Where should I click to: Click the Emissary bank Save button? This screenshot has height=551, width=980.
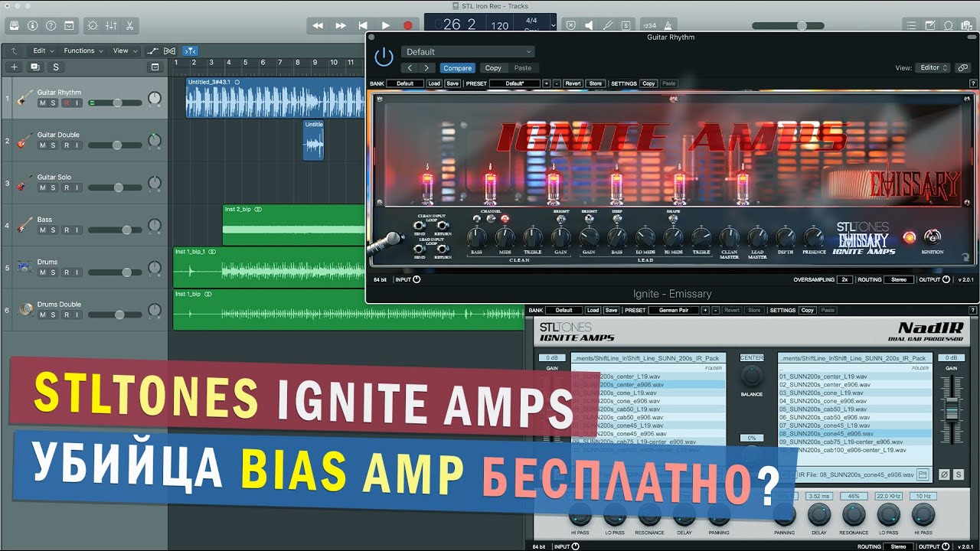(452, 83)
